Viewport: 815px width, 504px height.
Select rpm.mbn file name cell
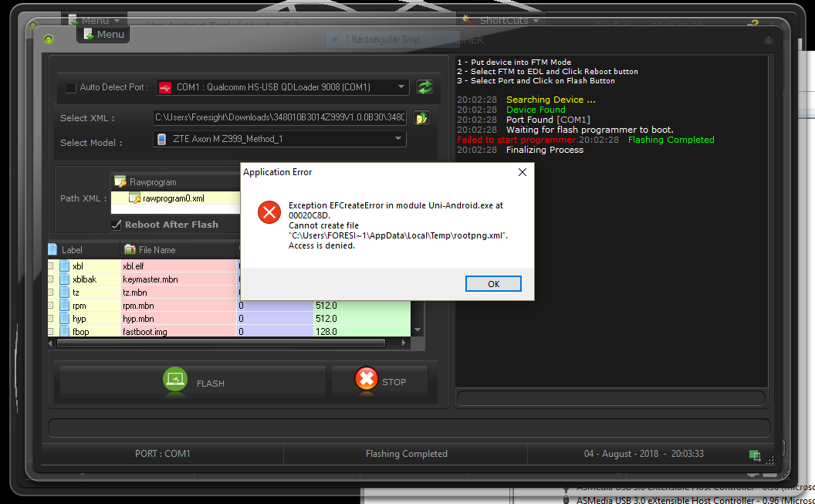[x=178, y=306]
